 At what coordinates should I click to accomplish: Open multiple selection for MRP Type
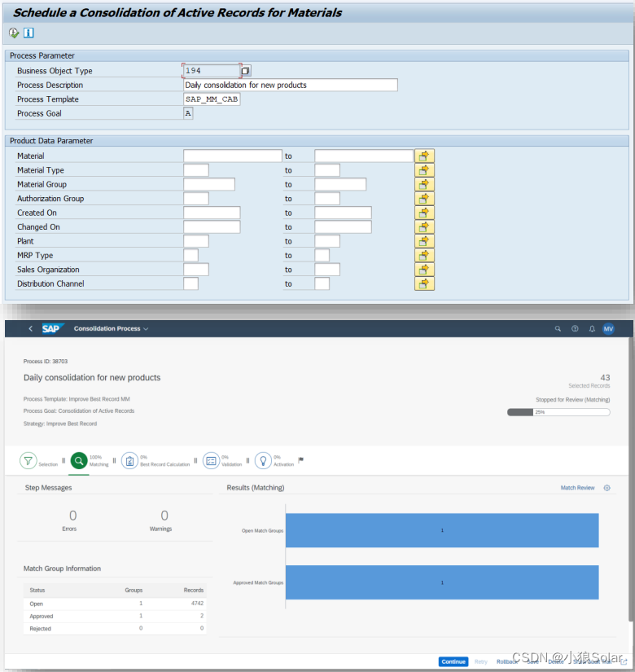(424, 255)
